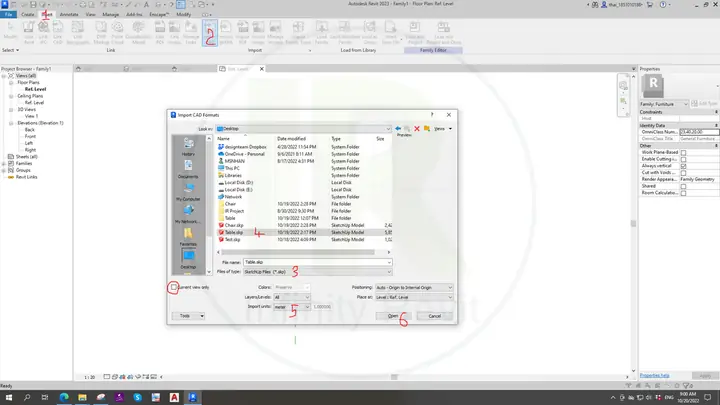Image resolution: width=720 pixels, height=405 pixels.
Task: Toggle the Cut with Voids checkbox
Action: tap(683, 173)
